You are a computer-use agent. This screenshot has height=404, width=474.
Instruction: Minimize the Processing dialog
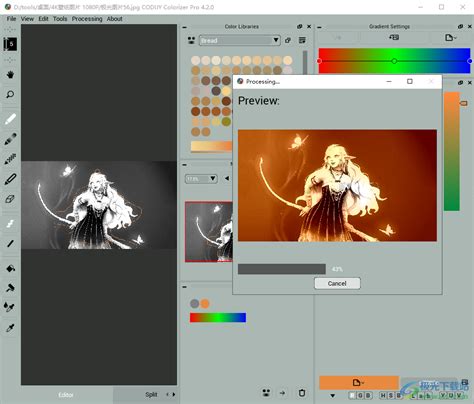tap(389, 81)
